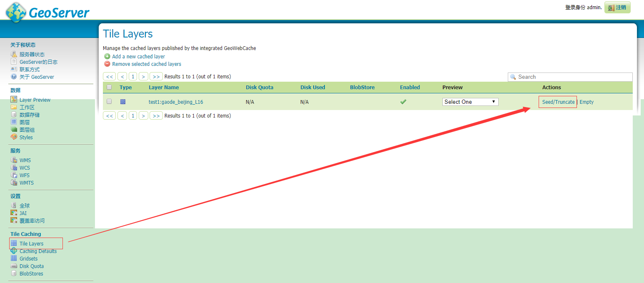Click the 服务器状态 warning icon
The image size is (644, 283).
14,54
